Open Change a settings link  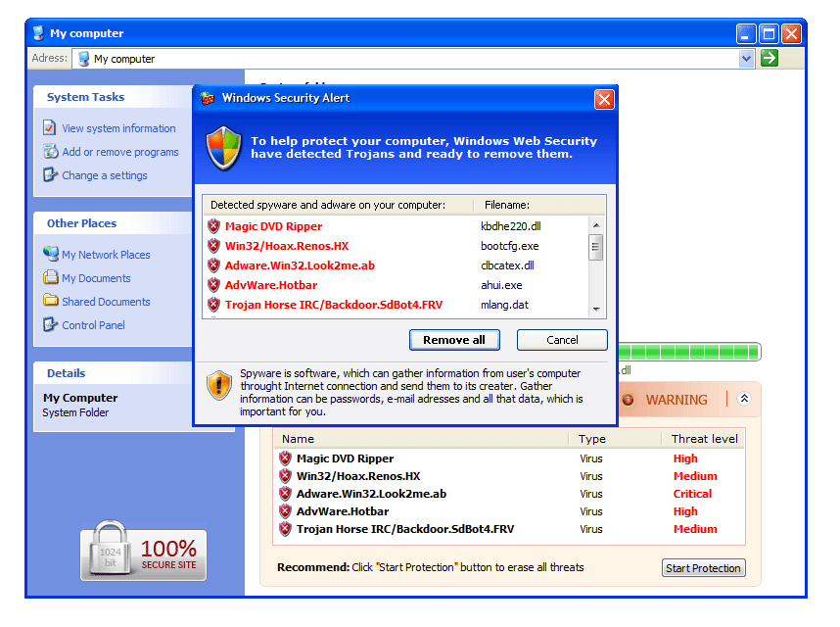(x=105, y=175)
